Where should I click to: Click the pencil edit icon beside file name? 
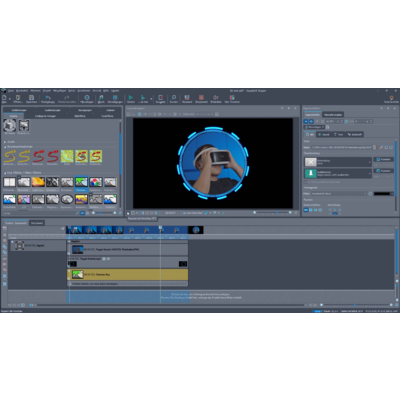pos(381,147)
